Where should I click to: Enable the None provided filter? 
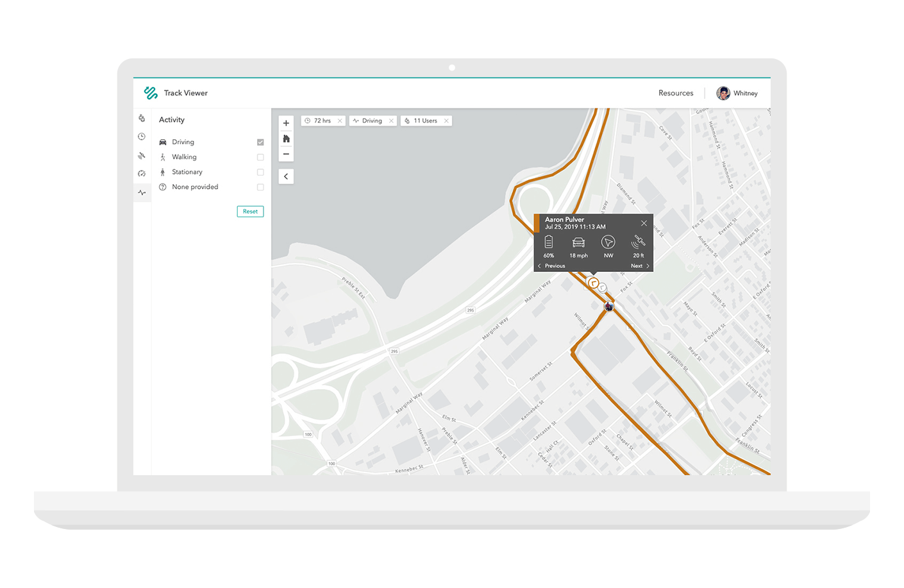click(260, 187)
